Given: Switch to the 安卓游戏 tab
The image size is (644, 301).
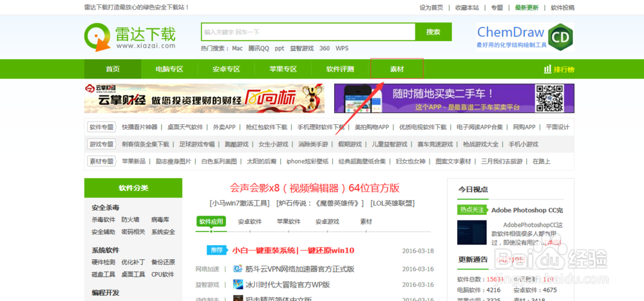Looking at the screenshot, I should [x=327, y=222].
